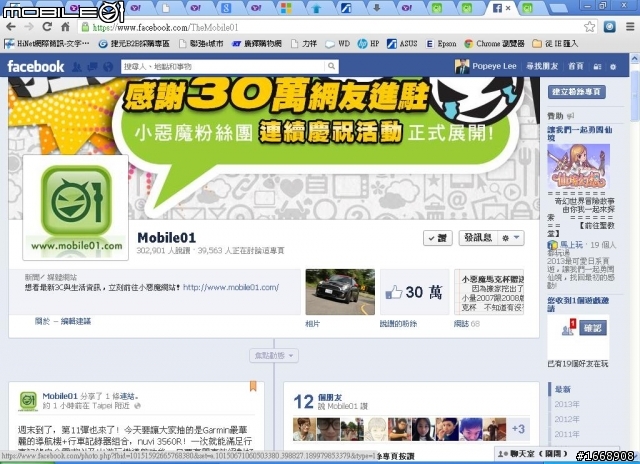Screen dimensions: 640x464
Task: Go back with the browser Back arrow
Action: 11,27
